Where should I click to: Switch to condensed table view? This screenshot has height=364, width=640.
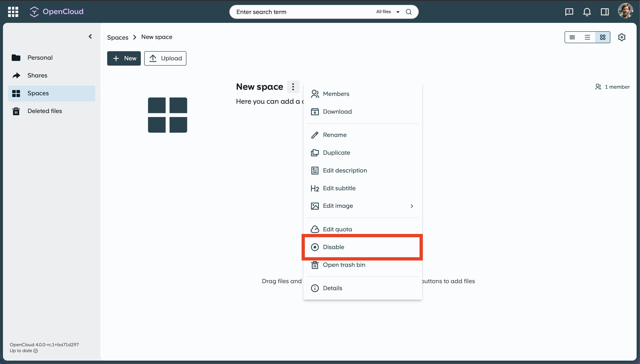pos(572,37)
